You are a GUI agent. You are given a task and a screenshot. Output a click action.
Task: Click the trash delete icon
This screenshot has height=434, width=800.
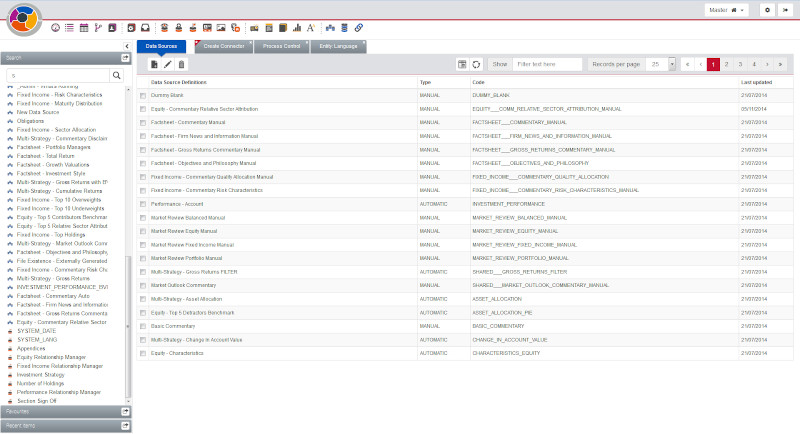point(181,64)
